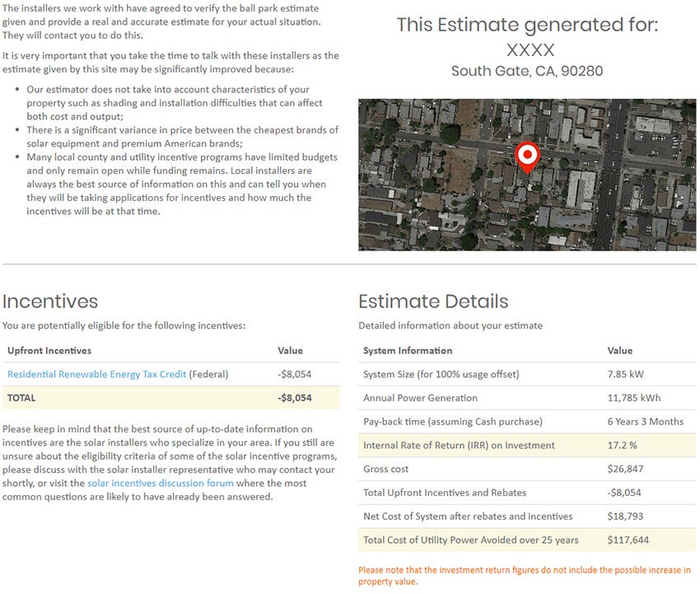Viewport: 700px width, 594px height.
Task: Click the System Information column header
Action: pos(408,351)
